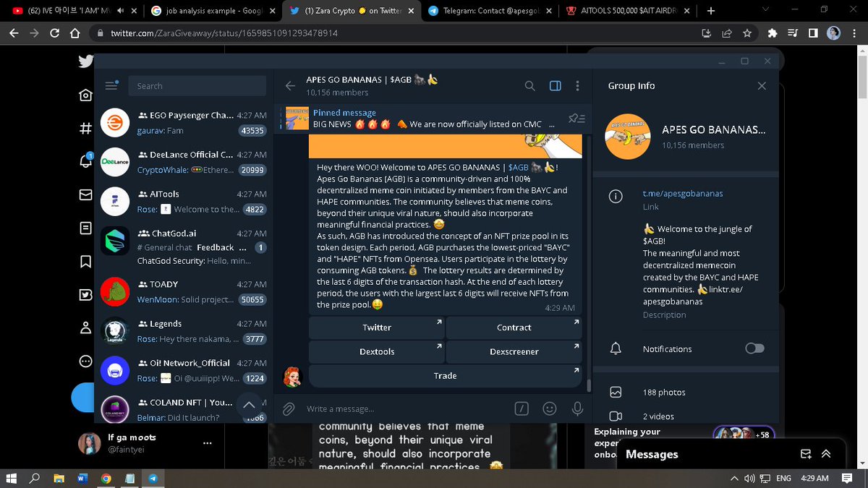
Task: Open AITools chat in list
Action: tap(184, 202)
